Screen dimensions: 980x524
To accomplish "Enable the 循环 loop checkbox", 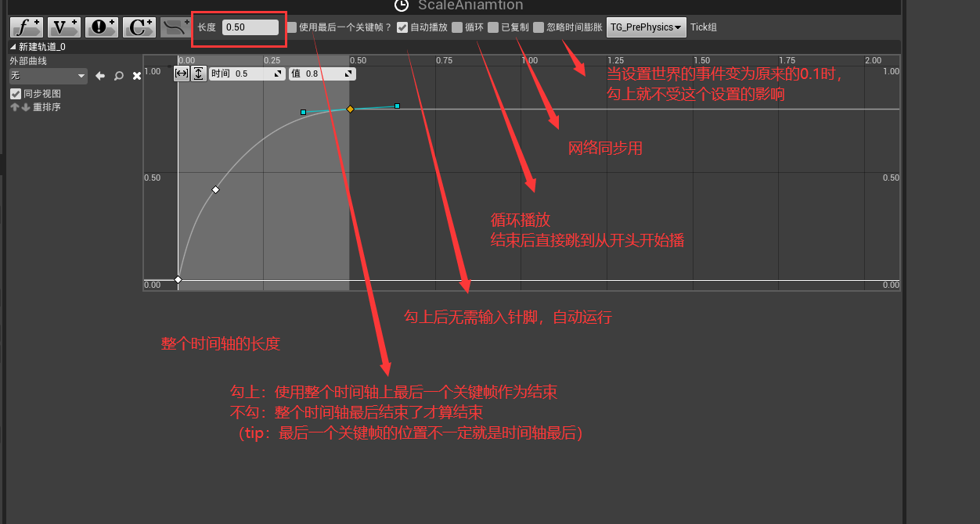I will click(457, 27).
